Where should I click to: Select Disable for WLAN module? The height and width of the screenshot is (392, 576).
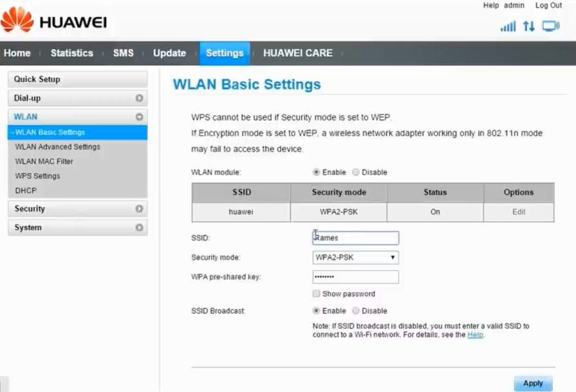pos(356,173)
